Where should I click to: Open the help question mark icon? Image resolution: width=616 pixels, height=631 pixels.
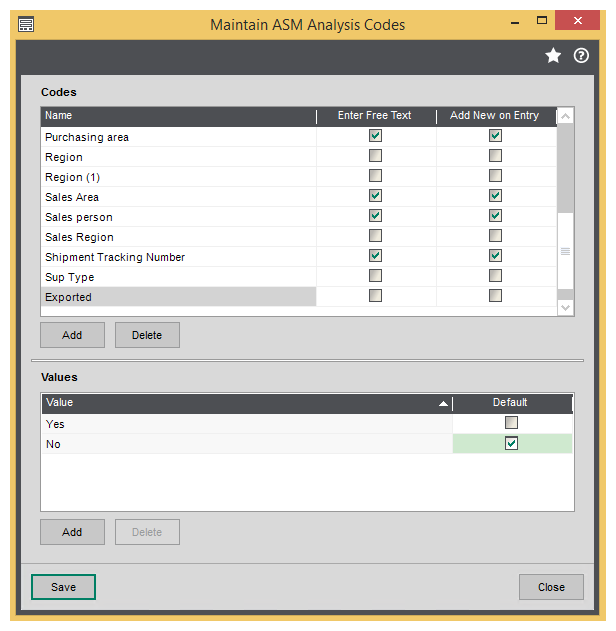tap(581, 56)
